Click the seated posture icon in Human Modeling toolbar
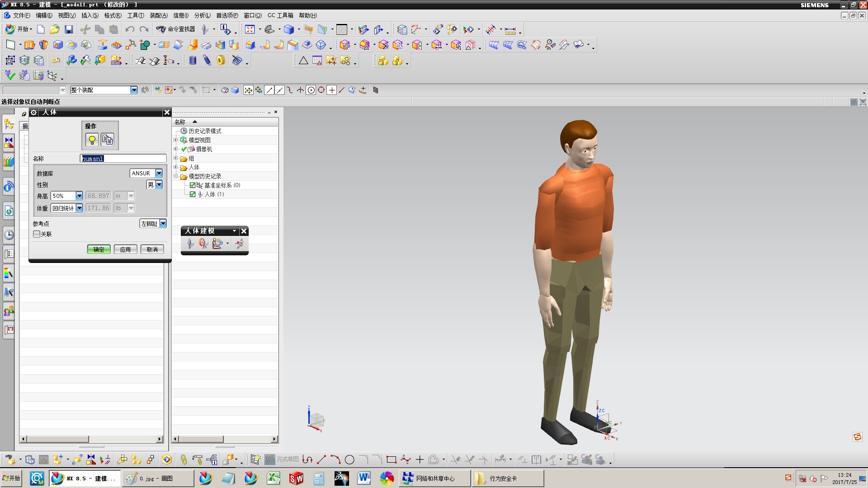The height and width of the screenshot is (488, 868). (x=217, y=244)
